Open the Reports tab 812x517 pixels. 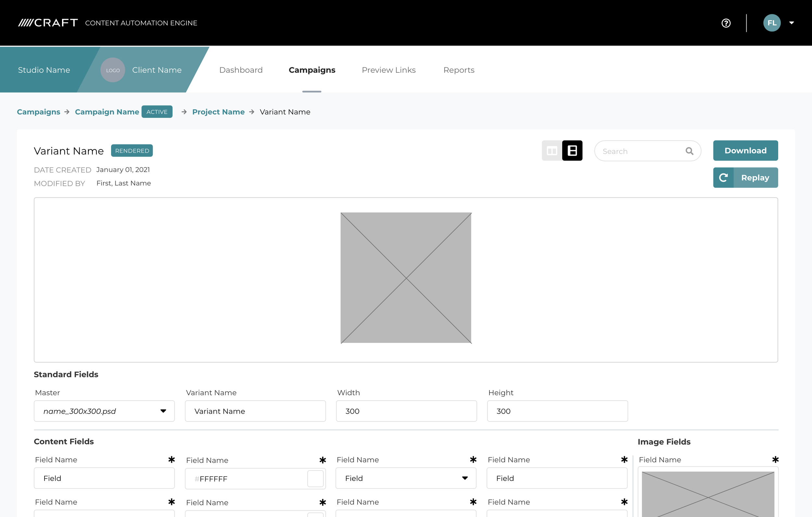[x=459, y=70]
